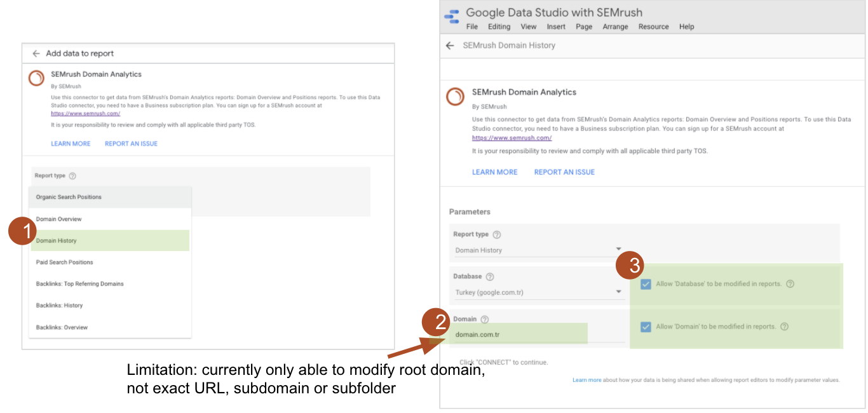Viewport: 868px width, 413px height.
Task: Open the View menu
Action: [529, 27]
